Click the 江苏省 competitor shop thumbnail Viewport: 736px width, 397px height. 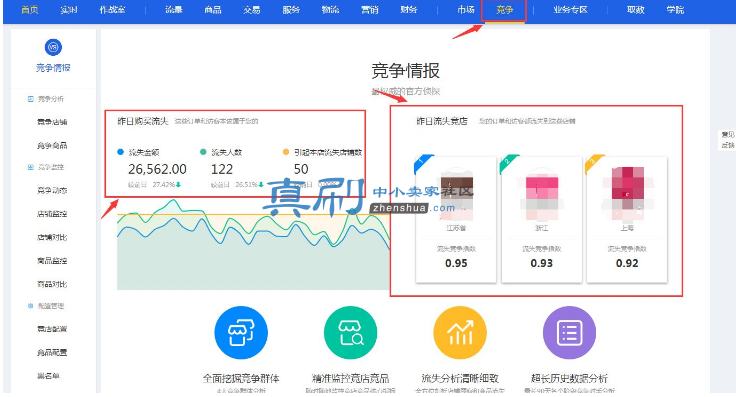pyautogui.click(x=456, y=195)
